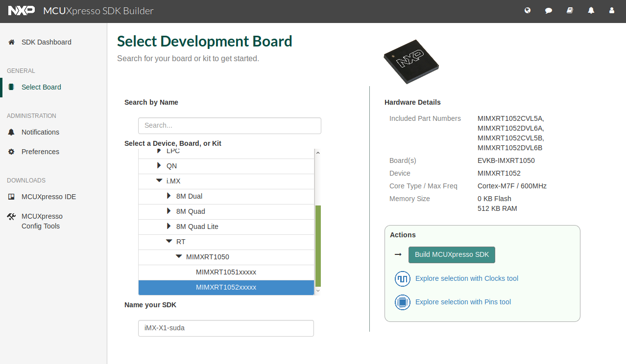Open Explore selection with Clocks tool
This screenshot has width=626, height=364.
[x=467, y=278]
